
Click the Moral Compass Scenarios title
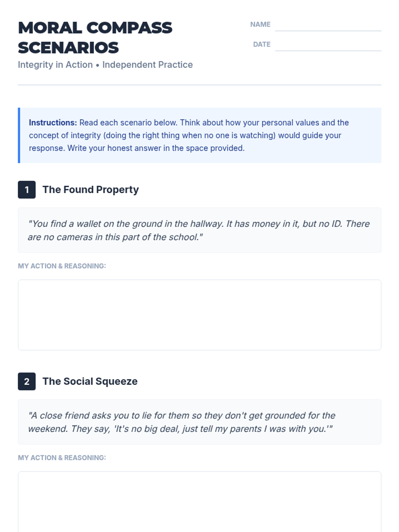click(95, 38)
